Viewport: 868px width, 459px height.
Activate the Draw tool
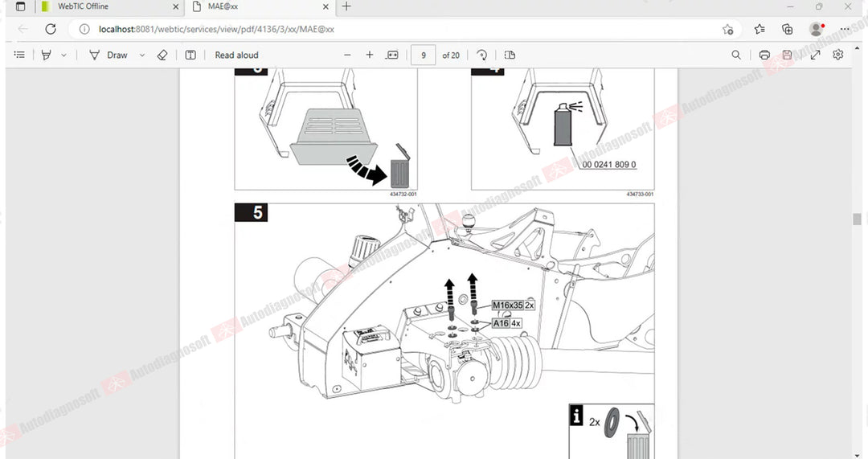[x=108, y=55]
